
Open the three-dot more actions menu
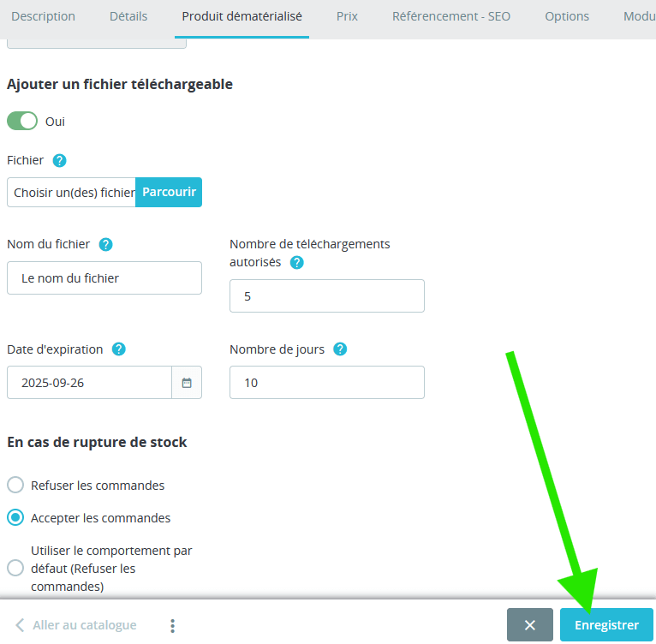point(172,625)
